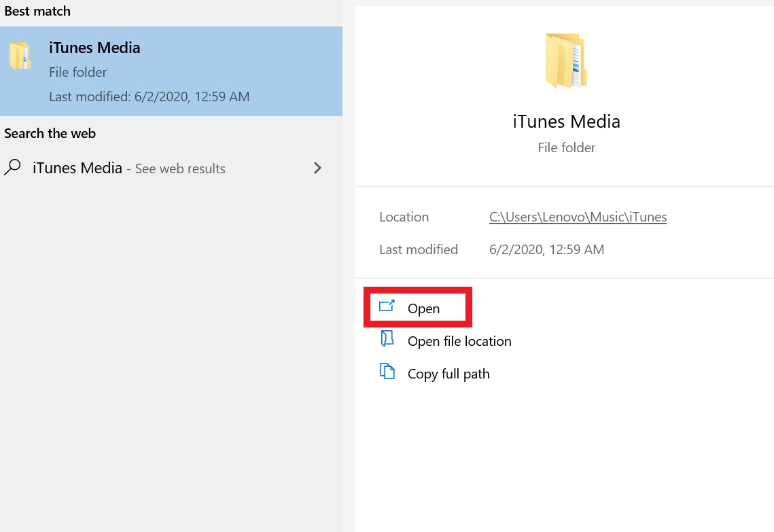This screenshot has height=532, width=774.
Task: Click the 'Best match' section header
Action: [x=37, y=11]
